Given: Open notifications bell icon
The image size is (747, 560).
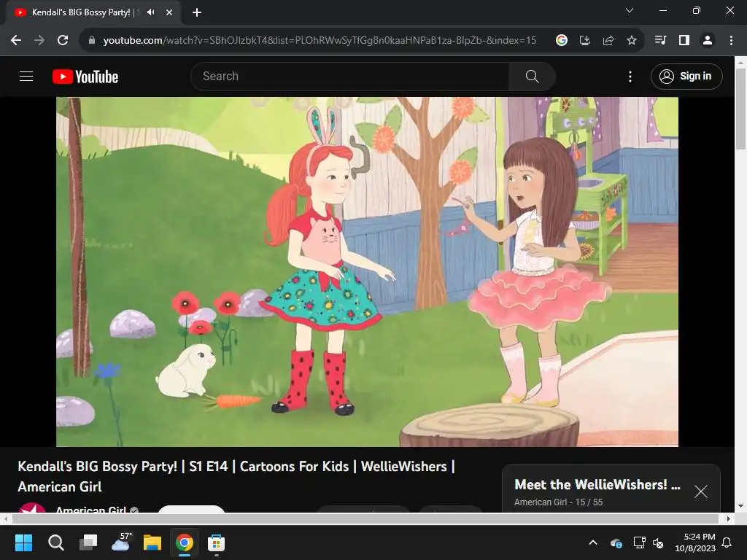Looking at the screenshot, I should point(727,542).
